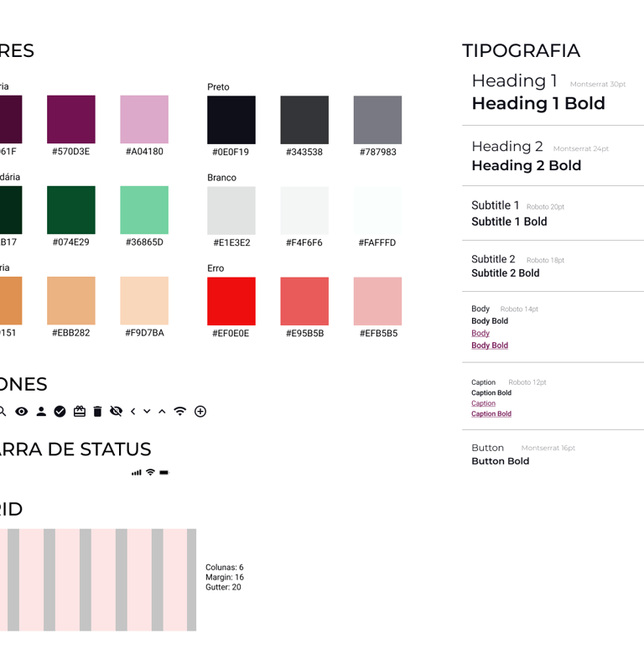Select the #570D3E purple color swatch
This screenshot has height=670, width=644.
(71, 119)
